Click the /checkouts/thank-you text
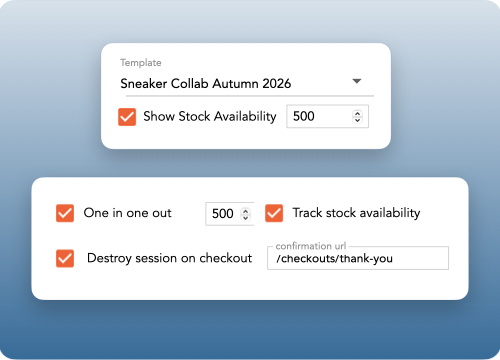500x360 pixels. pyautogui.click(x=334, y=259)
